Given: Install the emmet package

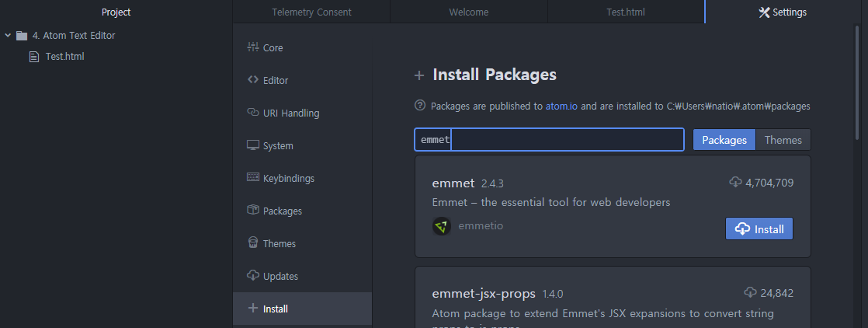Looking at the screenshot, I should 759,229.
